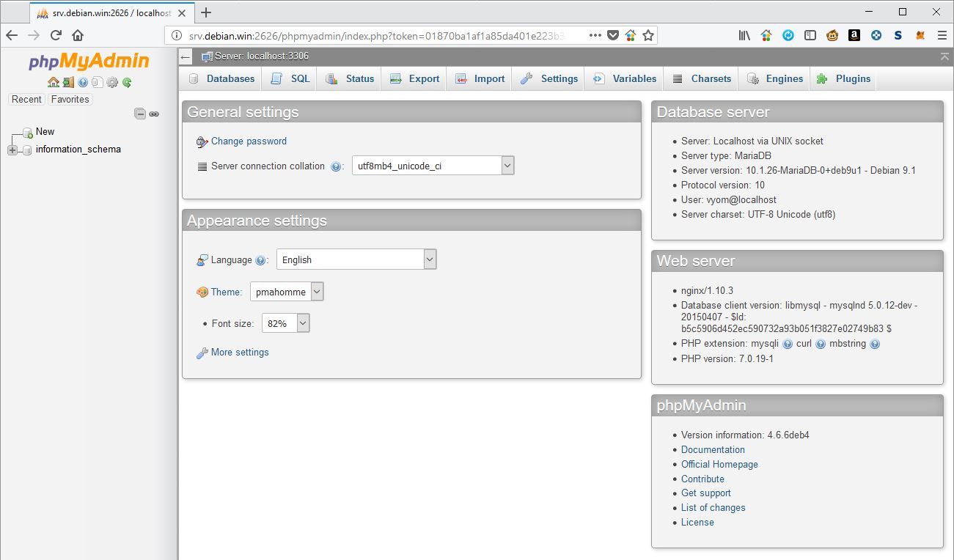Viewport: 954px width, 560px height.
Task: Open the Theme dropdown
Action: coord(287,292)
